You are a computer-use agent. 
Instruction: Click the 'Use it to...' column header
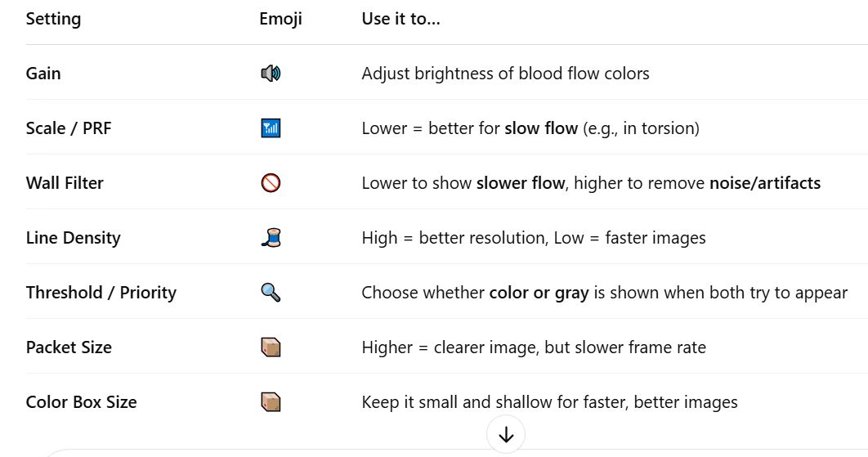point(400,19)
